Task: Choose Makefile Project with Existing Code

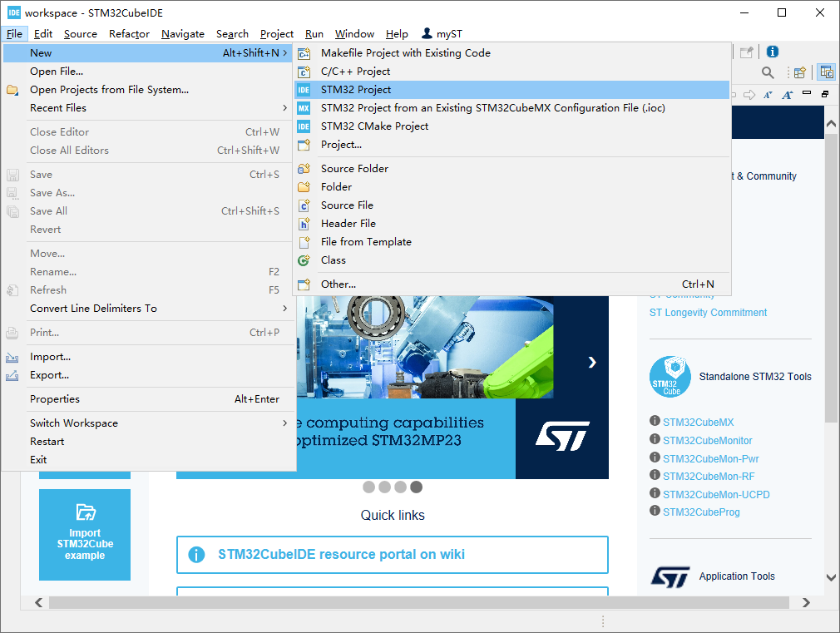Action: tap(511, 53)
